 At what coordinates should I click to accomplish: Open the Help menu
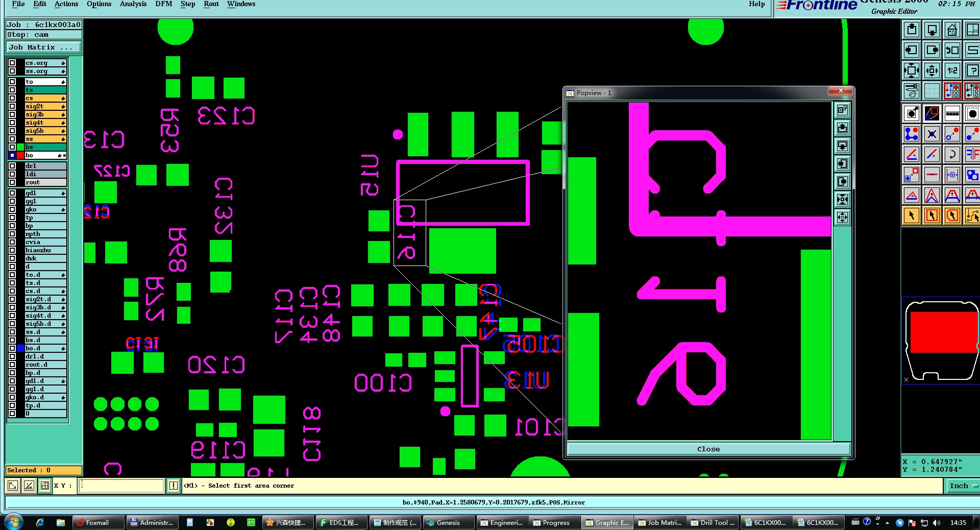(757, 4)
